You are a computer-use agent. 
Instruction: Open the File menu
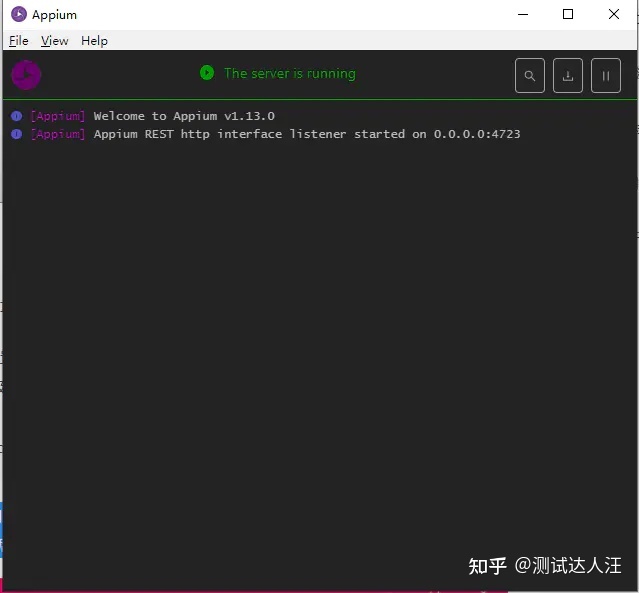[19, 41]
